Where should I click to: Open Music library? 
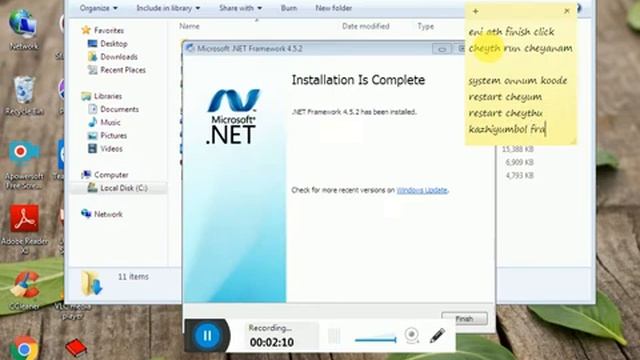[x=110, y=122]
